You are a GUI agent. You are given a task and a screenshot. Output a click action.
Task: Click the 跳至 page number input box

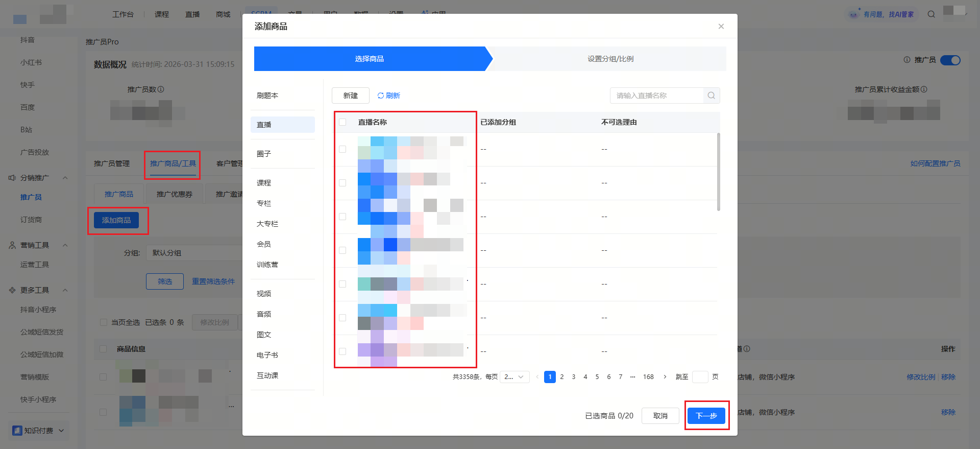(700, 377)
